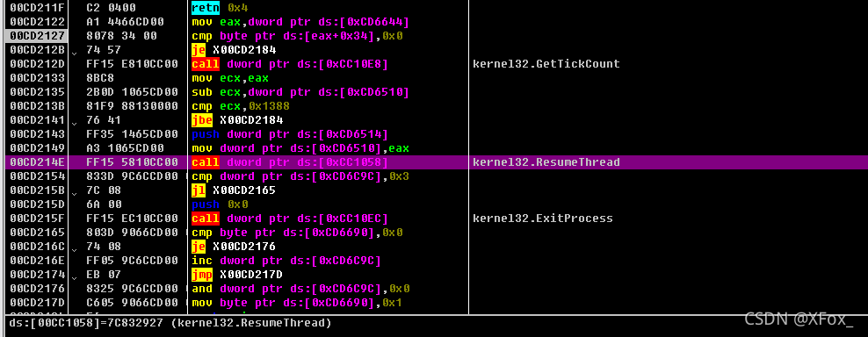
Task: Click cmp byte ptr ds:[eax+0x34] instruction
Action: [x=297, y=36]
